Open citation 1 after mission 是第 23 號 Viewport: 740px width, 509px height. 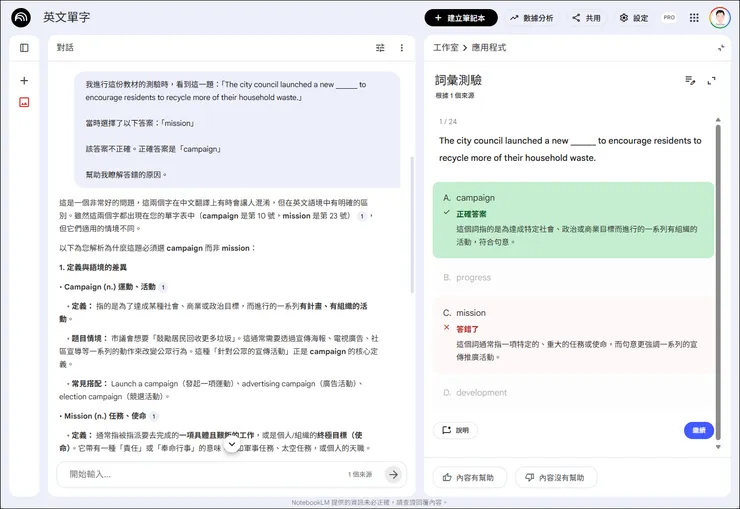click(x=362, y=216)
